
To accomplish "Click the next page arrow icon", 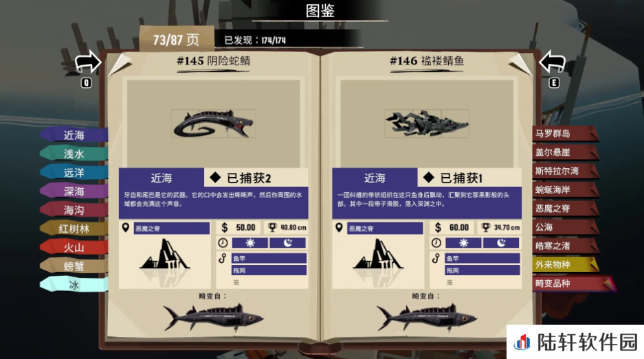I will pyautogui.click(x=552, y=62).
